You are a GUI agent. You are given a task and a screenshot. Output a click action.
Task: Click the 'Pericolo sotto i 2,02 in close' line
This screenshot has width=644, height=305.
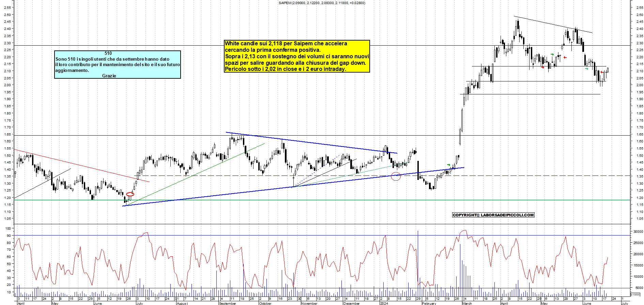[x=285, y=69]
